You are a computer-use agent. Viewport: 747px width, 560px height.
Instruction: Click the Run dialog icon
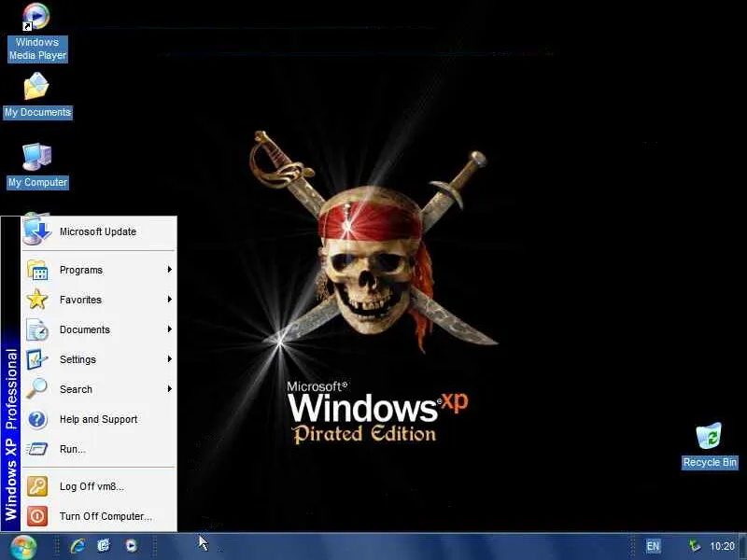click(37, 449)
